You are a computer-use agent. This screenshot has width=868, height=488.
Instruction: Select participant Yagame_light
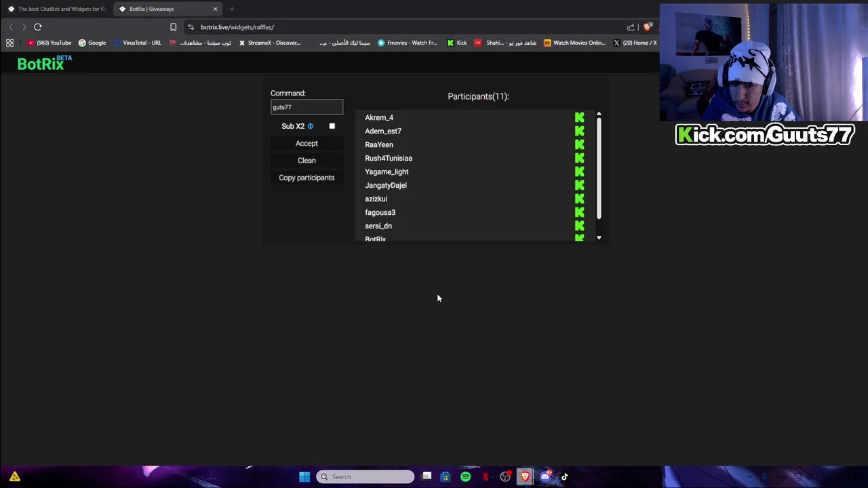tap(387, 171)
